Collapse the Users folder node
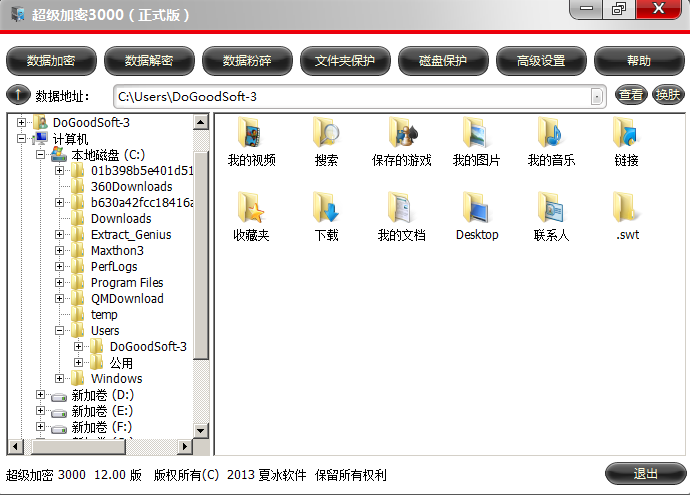Screen dimensions: 690x495 tap(59, 330)
